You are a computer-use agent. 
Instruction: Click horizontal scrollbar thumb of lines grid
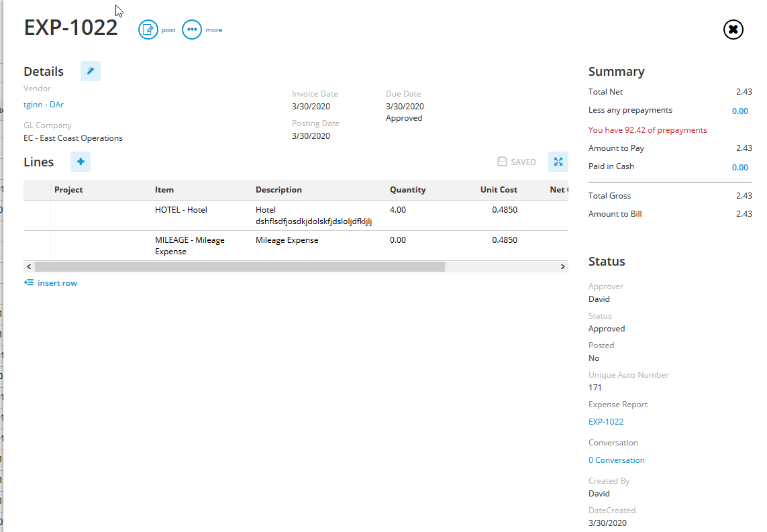click(x=240, y=266)
